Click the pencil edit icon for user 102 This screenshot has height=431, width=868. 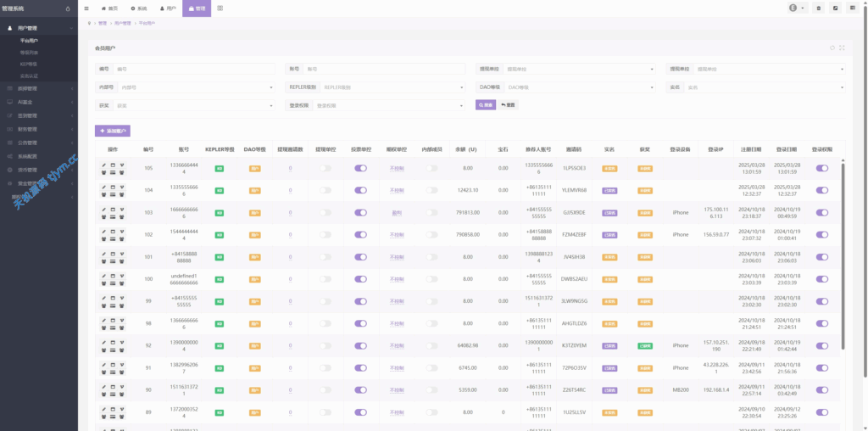click(104, 231)
